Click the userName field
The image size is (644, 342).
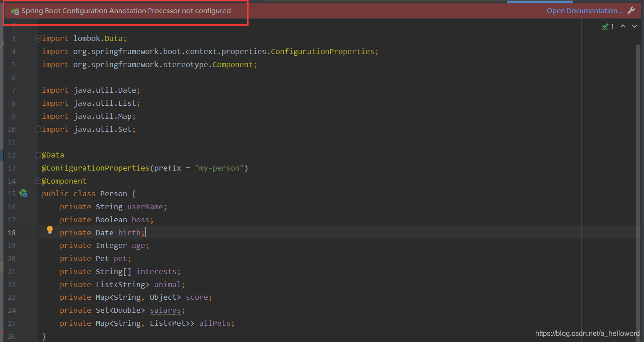[x=145, y=207]
